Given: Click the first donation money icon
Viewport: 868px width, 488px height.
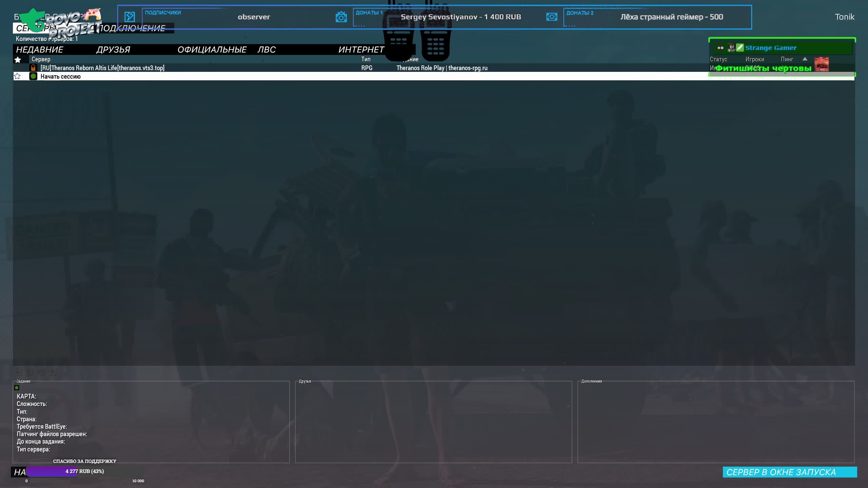Looking at the screenshot, I should (x=341, y=17).
